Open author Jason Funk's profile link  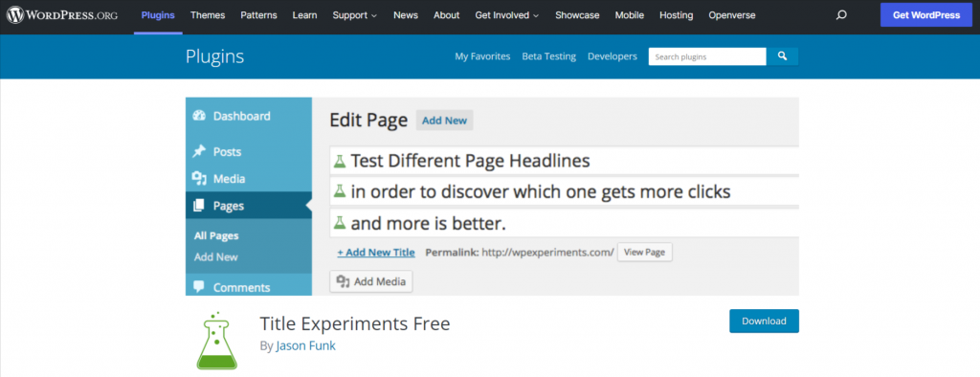coord(305,345)
